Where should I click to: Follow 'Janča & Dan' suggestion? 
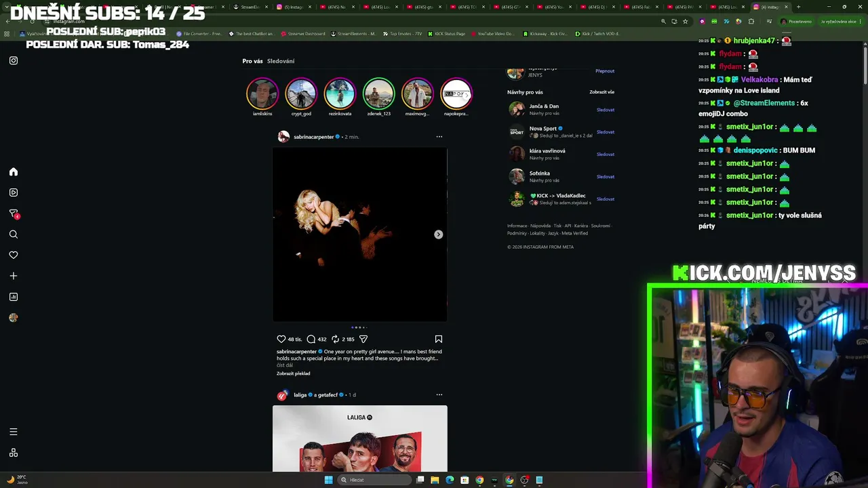click(x=606, y=110)
